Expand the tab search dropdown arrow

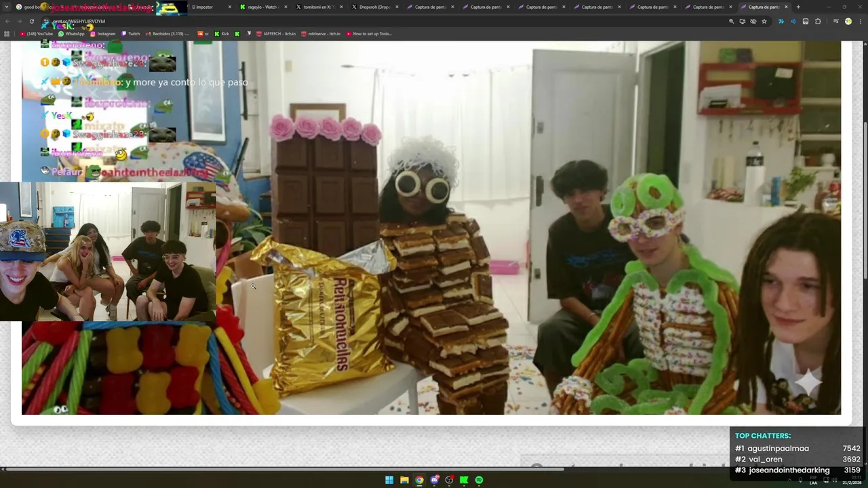coord(6,7)
